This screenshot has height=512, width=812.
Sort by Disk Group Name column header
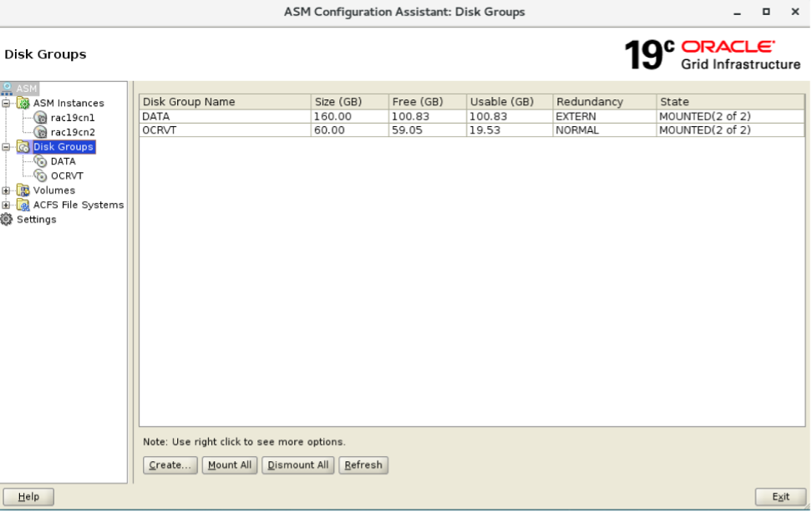[x=226, y=101]
